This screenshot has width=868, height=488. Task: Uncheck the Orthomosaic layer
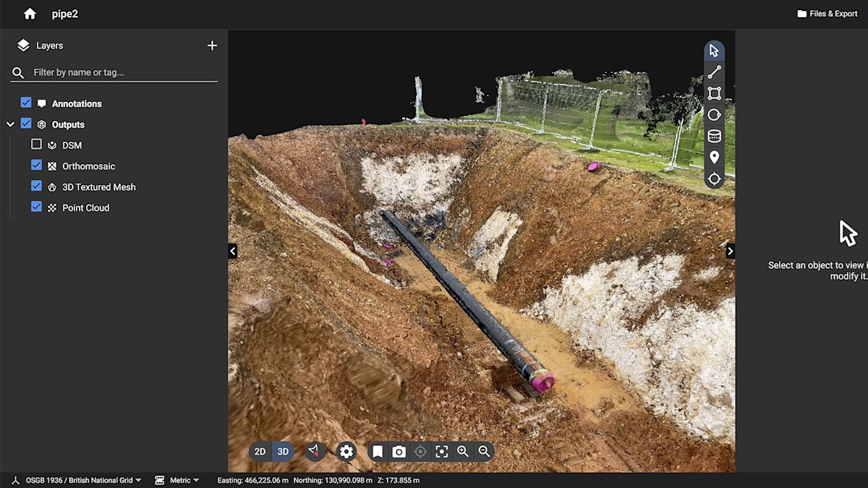click(x=36, y=165)
